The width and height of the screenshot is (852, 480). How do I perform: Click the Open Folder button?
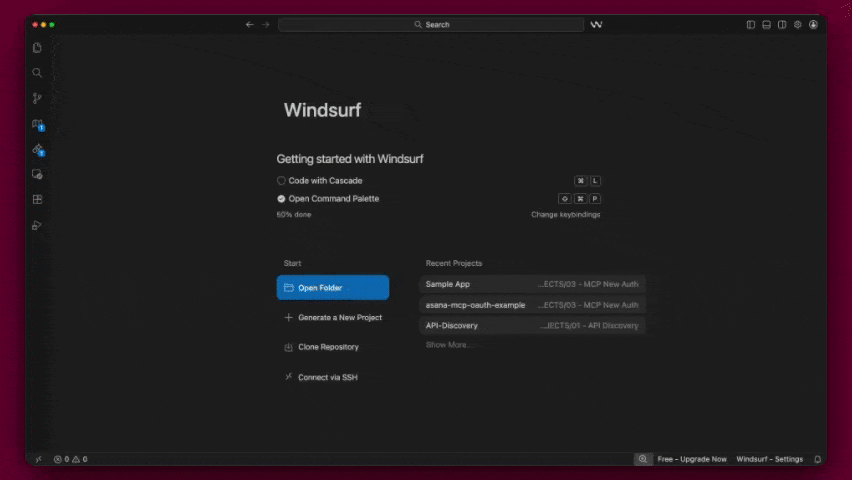[x=333, y=288]
